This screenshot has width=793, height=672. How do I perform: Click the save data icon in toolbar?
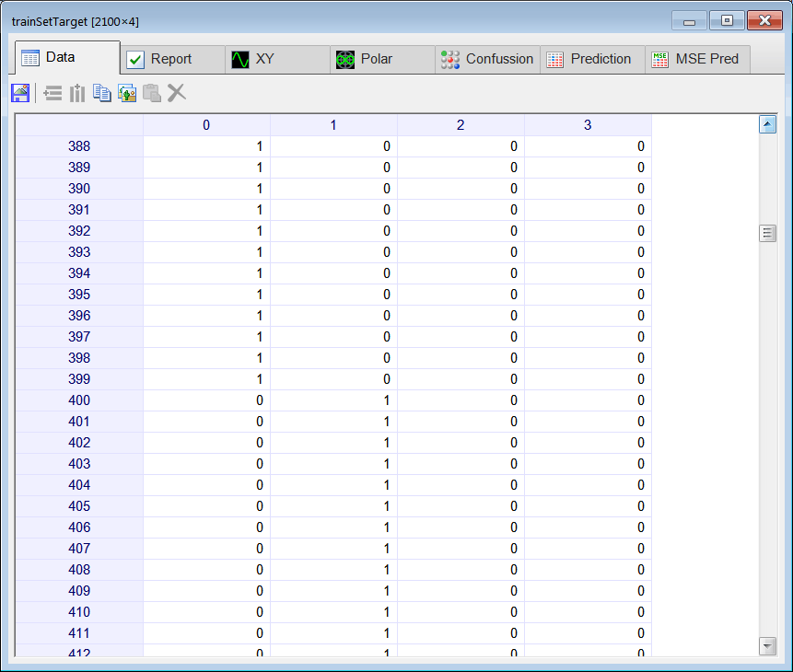[21, 93]
